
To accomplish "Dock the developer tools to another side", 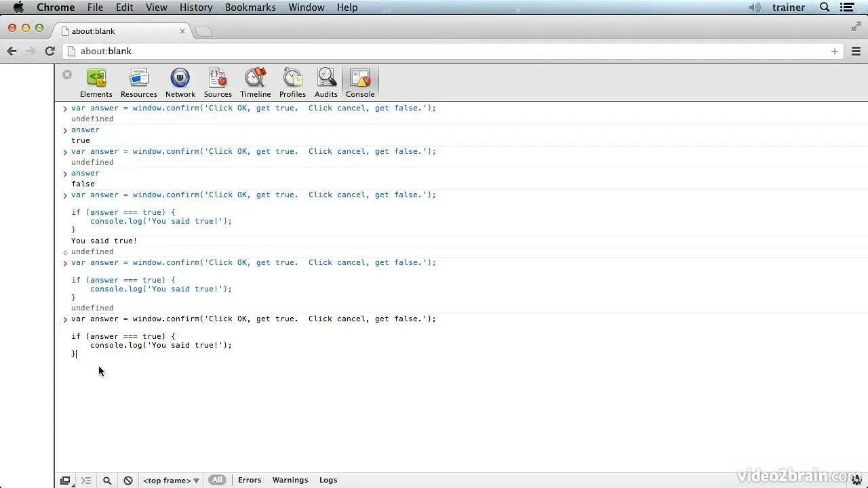I will tap(65, 481).
